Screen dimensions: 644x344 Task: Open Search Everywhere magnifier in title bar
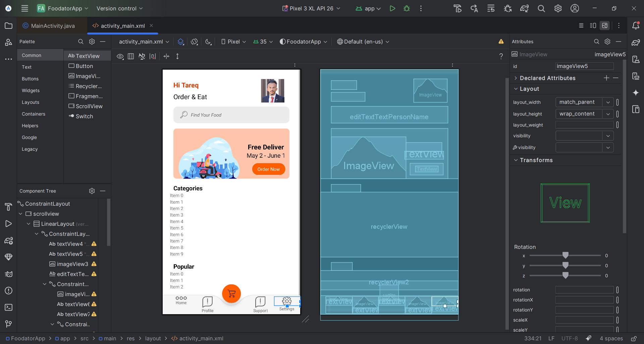pyautogui.click(x=541, y=8)
